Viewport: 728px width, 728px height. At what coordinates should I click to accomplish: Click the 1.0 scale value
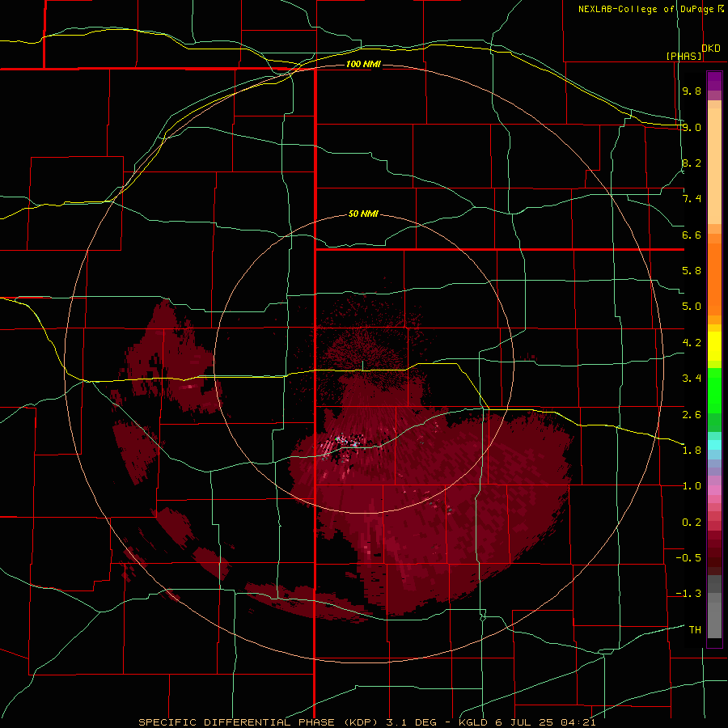pyautogui.click(x=692, y=486)
